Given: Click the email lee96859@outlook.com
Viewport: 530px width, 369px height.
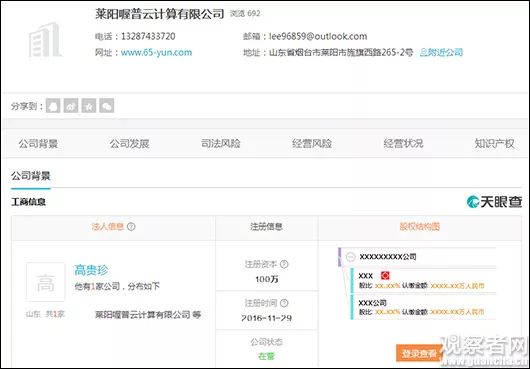Looking at the screenshot, I should point(318,36).
